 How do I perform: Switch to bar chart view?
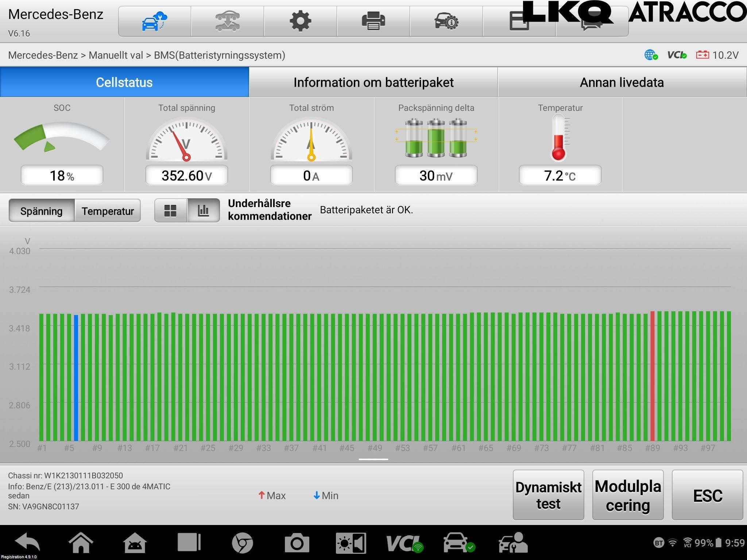(203, 211)
